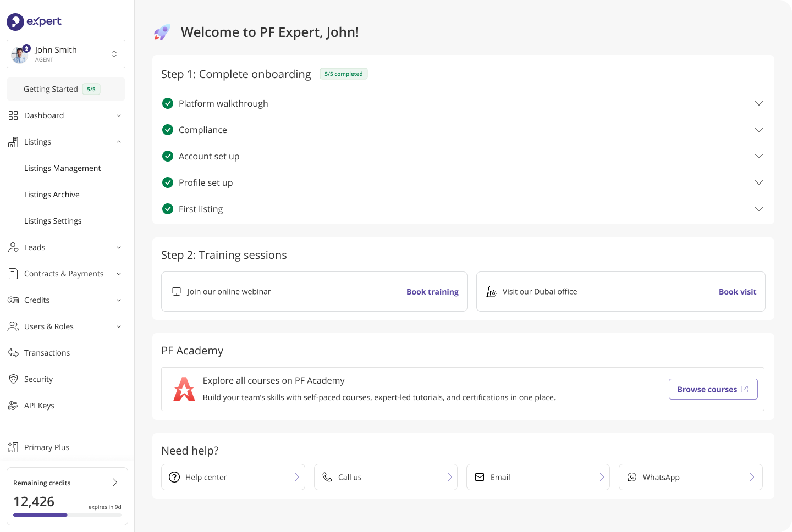Click the Primary Plus building icon
The height and width of the screenshot is (532, 792).
point(13,447)
